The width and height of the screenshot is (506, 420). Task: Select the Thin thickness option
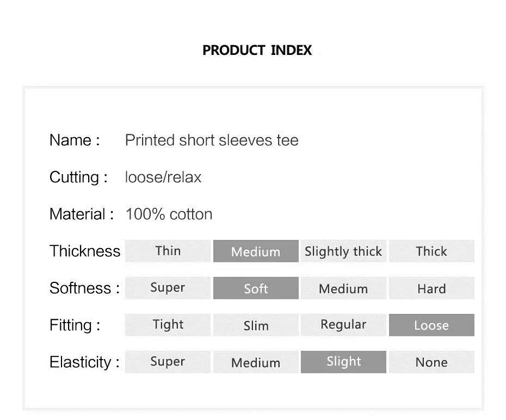click(168, 251)
